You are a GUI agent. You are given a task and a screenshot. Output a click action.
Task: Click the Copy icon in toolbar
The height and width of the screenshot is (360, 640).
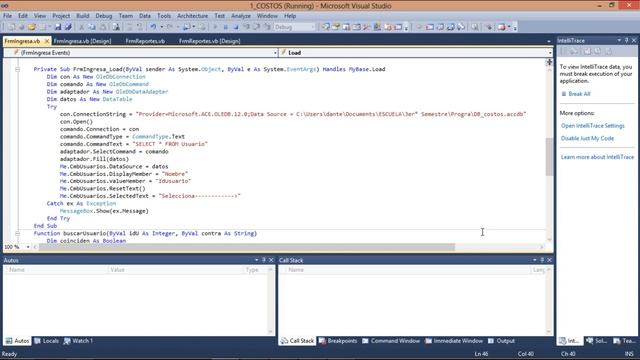(92, 27)
